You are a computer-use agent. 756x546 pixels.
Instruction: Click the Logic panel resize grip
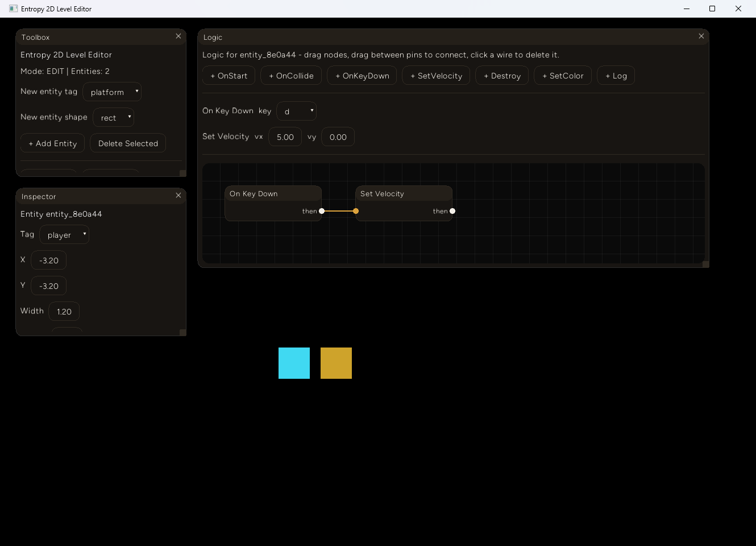tap(706, 264)
